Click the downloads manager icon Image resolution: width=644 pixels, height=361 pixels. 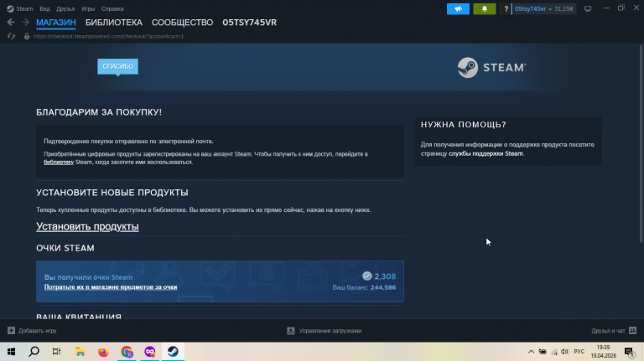click(x=291, y=331)
